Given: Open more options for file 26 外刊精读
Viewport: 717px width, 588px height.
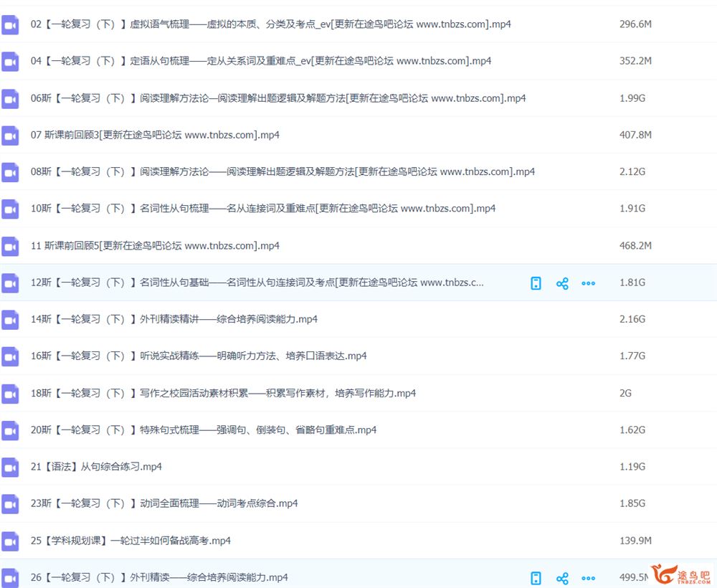Looking at the screenshot, I should point(589,579).
